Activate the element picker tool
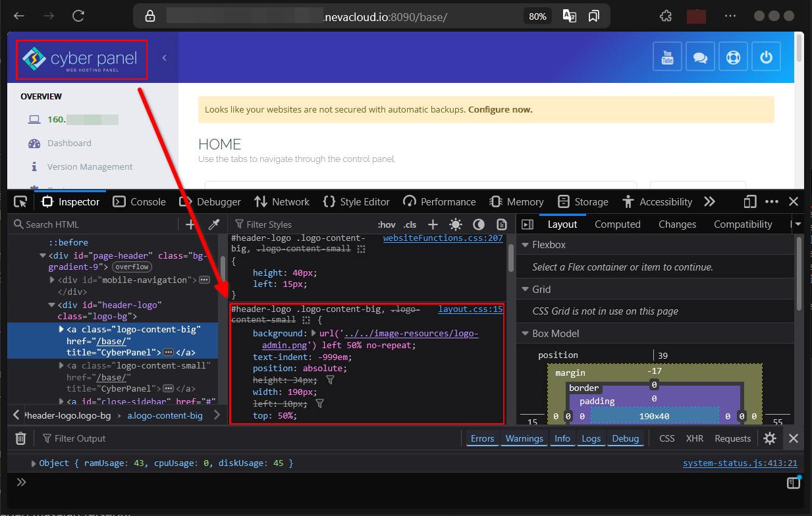Image resolution: width=812 pixels, height=516 pixels. coord(20,201)
